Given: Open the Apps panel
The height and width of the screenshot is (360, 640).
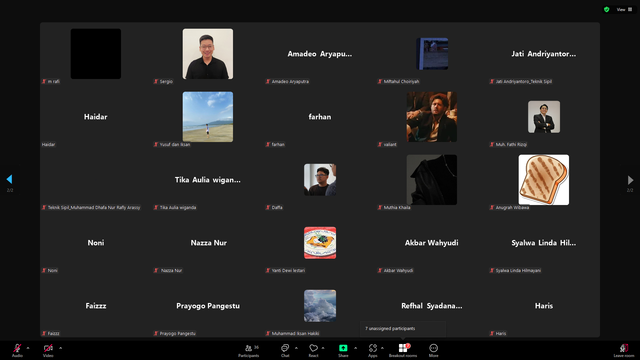Looking at the screenshot, I should (x=373, y=350).
